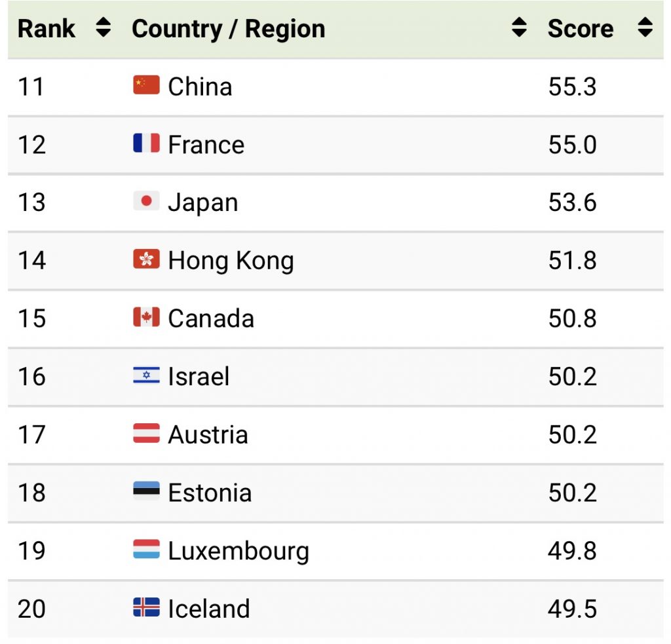Click the Austria flag icon
Viewport: 671px width, 644px height.
(145, 434)
